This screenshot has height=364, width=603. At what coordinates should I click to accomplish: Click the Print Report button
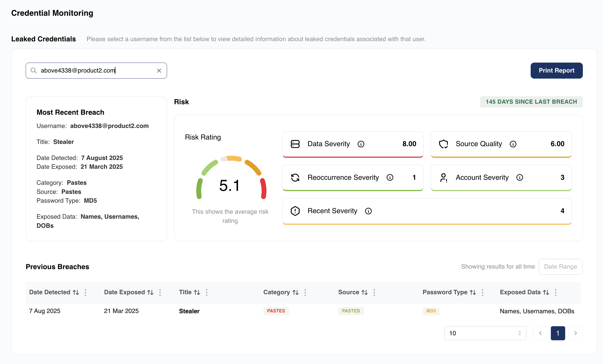click(557, 71)
